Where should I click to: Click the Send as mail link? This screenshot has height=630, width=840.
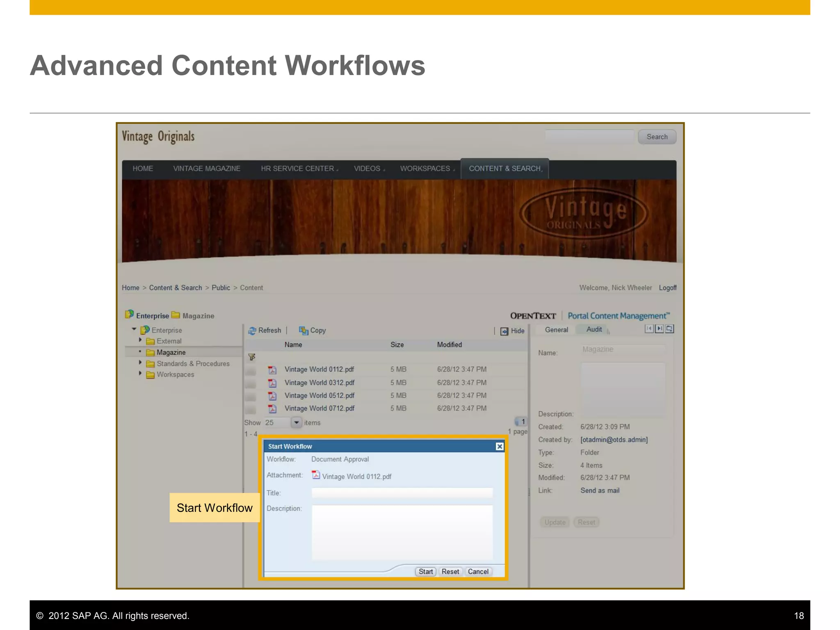tap(600, 491)
